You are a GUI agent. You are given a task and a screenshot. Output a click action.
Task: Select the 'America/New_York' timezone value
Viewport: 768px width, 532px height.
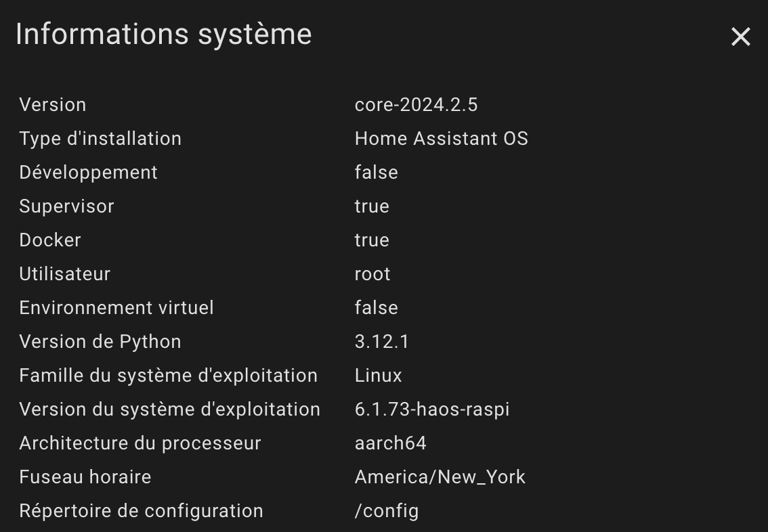pyautogui.click(x=440, y=476)
